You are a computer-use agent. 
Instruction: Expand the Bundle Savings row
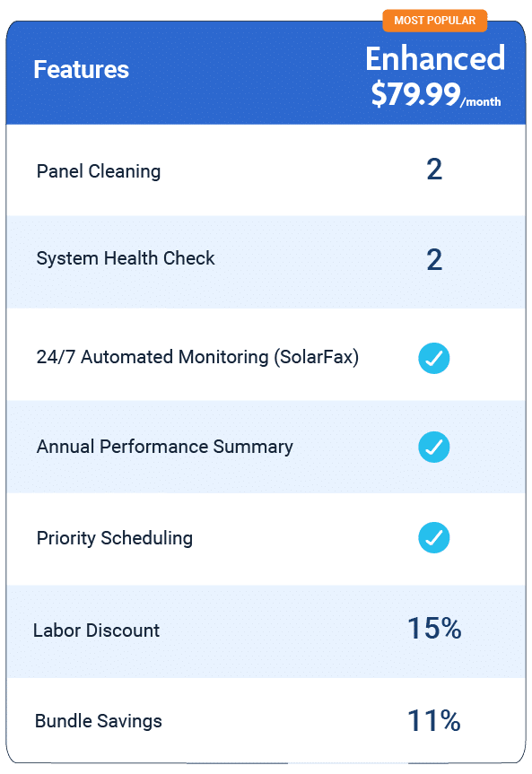(x=99, y=721)
